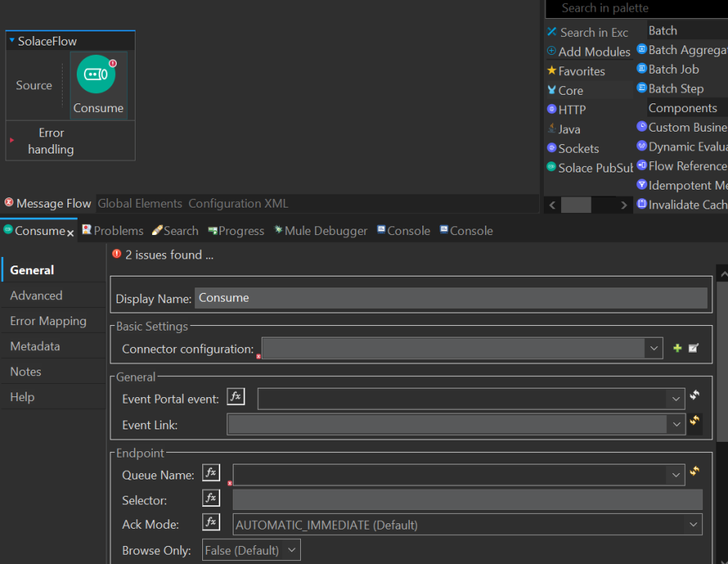The image size is (728, 564).
Task: Open the first Console view tab
Action: 404,231
